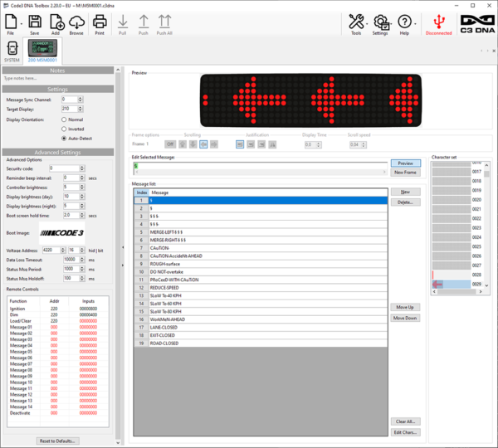Open the Settings gear icon
The height and width of the screenshot is (448, 498).
pos(381,22)
